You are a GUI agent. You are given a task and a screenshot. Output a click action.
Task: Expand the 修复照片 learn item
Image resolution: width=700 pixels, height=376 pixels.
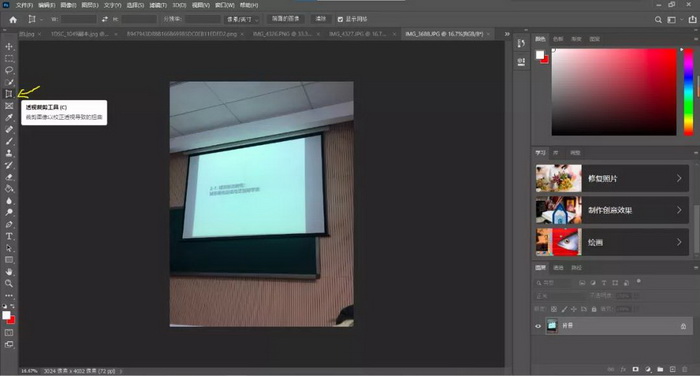612,178
